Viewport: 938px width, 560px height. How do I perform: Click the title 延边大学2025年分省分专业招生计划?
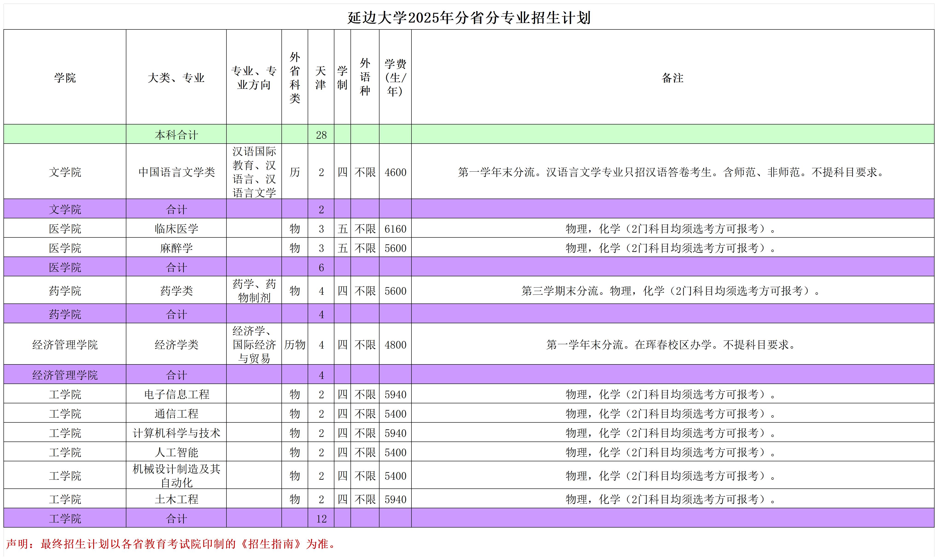[x=469, y=18]
